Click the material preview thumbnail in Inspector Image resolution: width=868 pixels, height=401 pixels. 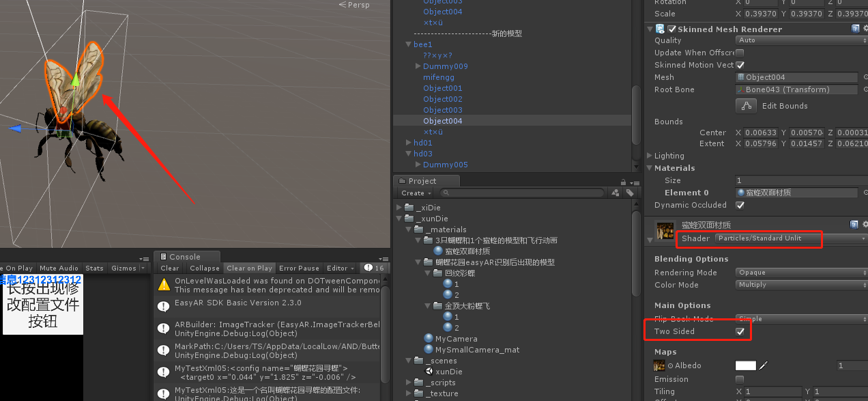(x=665, y=231)
